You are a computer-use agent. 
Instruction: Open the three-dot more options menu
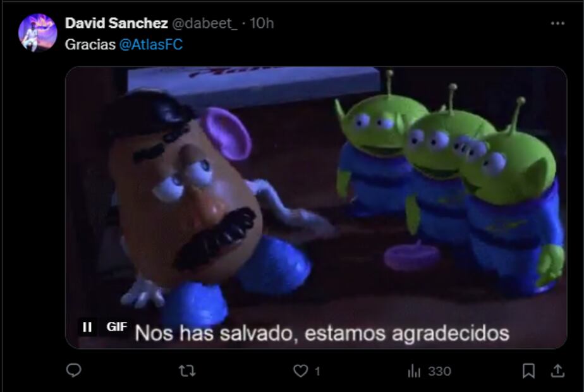tap(557, 23)
